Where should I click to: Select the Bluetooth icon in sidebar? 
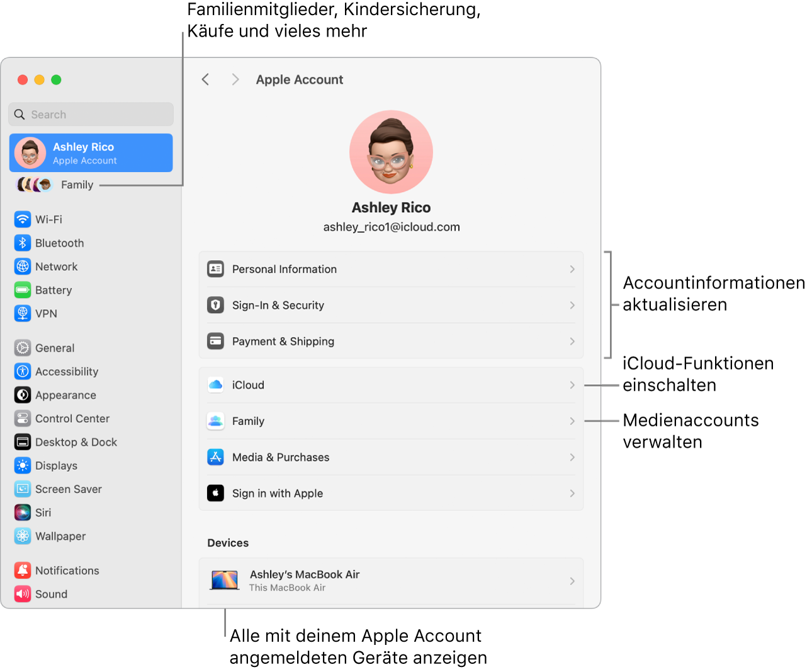tap(23, 243)
